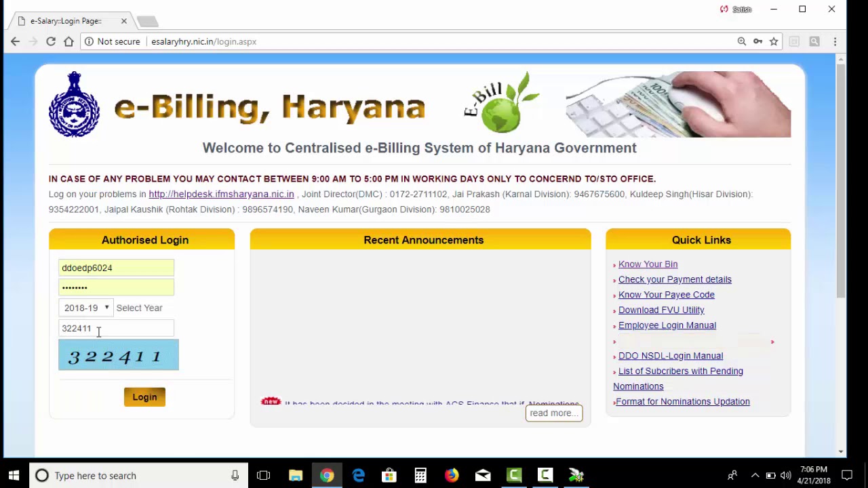Open List of Subcribers with Pending Nominations

pyautogui.click(x=678, y=378)
